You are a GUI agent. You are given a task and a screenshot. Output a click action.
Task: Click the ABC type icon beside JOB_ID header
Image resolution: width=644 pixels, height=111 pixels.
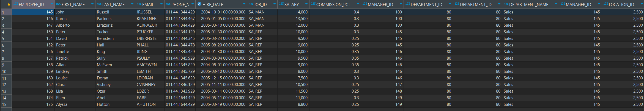251,4
